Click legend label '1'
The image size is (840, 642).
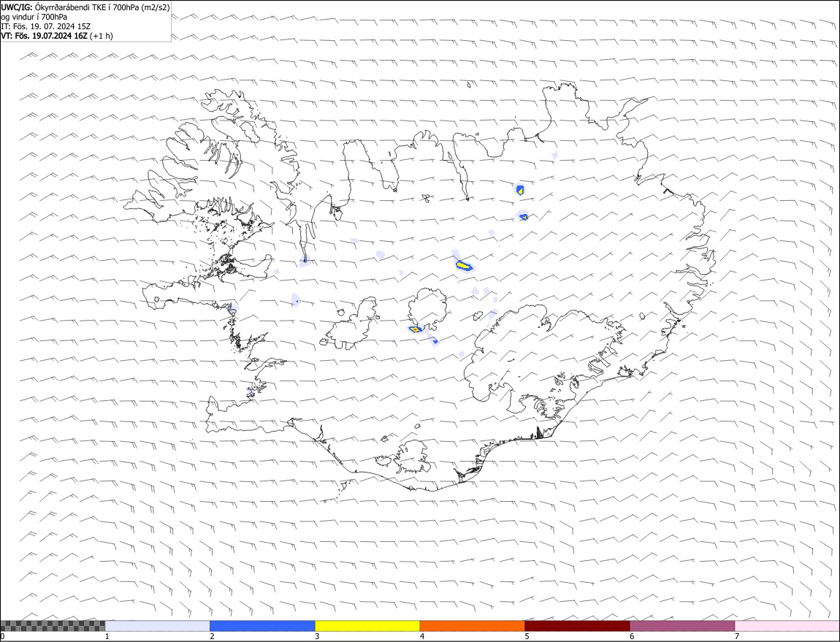107,637
